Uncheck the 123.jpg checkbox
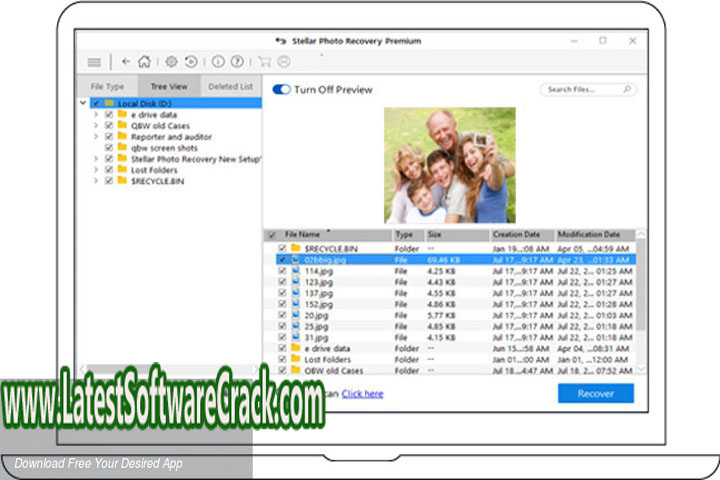The image size is (720, 480). pyautogui.click(x=282, y=282)
